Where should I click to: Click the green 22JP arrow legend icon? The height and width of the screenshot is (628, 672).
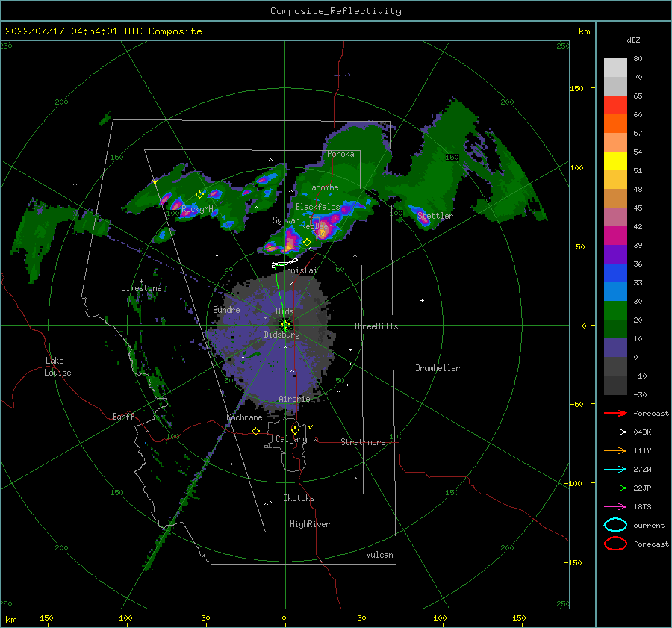(x=615, y=488)
